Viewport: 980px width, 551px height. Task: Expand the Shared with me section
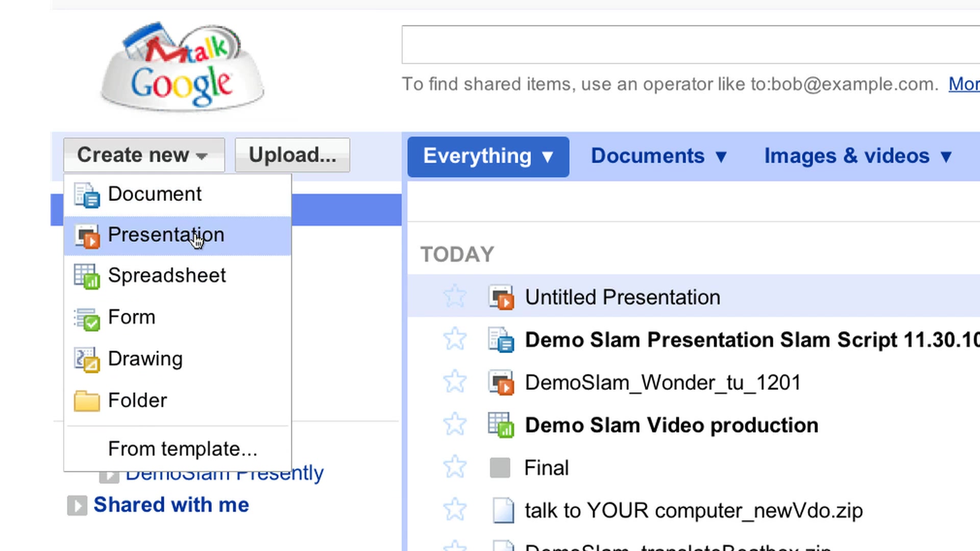click(78, 506)
